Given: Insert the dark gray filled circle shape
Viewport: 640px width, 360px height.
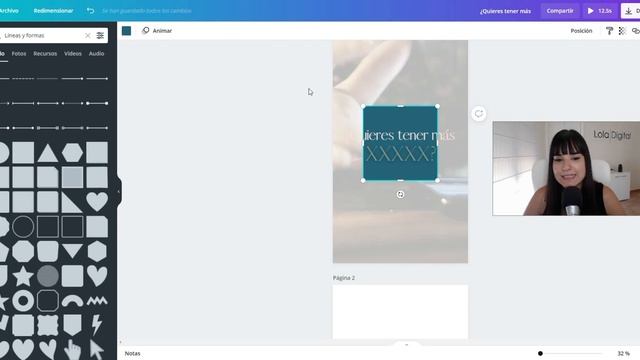Looking at the screenshot, I should pyautogui.click(x=48, y=276).
